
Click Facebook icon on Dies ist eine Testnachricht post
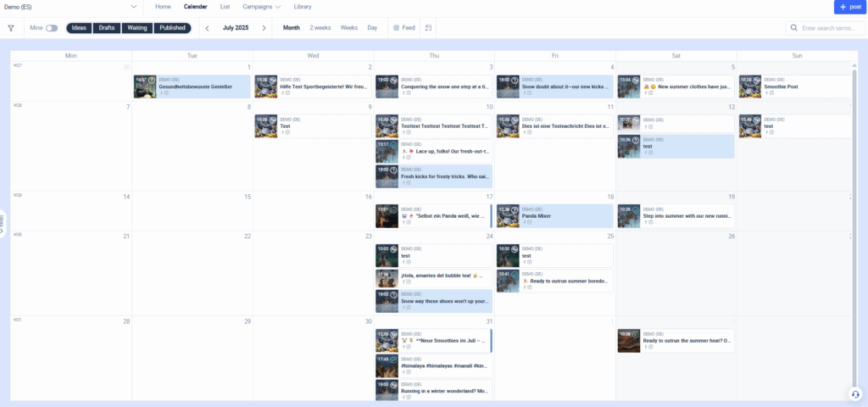[x=525, y=132]
